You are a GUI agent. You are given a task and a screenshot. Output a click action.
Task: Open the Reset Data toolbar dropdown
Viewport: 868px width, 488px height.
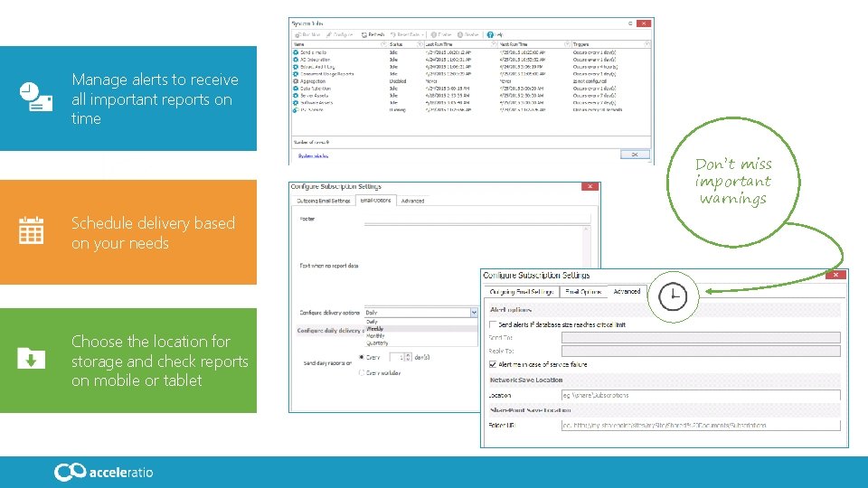tap(407, 35)
